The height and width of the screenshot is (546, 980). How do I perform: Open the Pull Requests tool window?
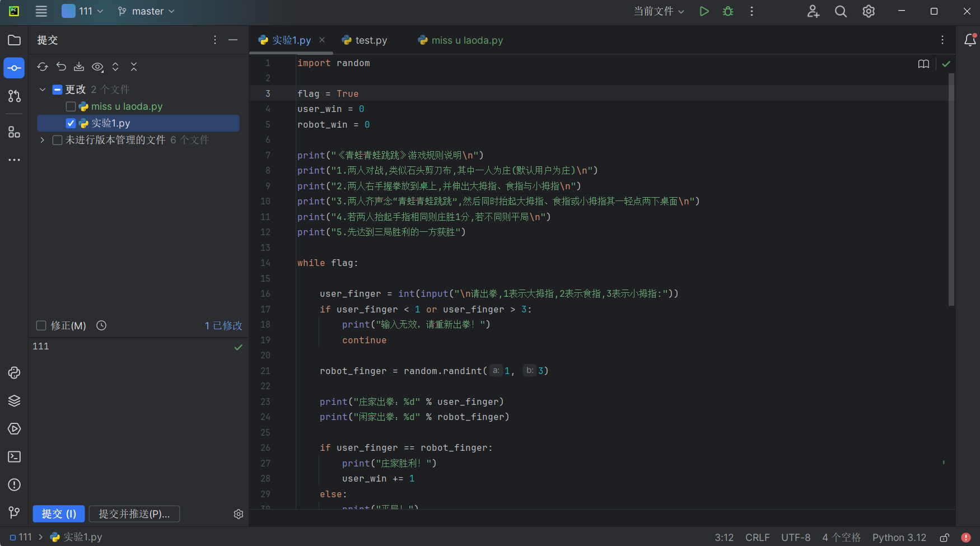[x=14, y=96]
